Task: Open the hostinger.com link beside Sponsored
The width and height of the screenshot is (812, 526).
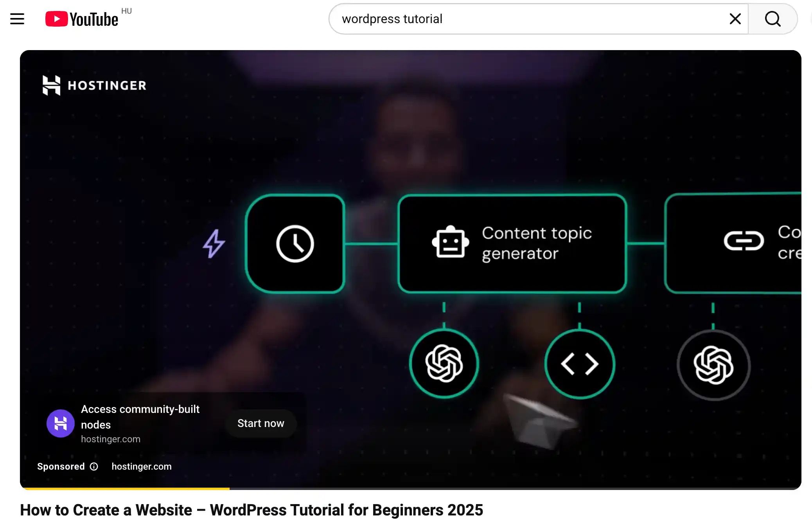Action: (142, 467)
